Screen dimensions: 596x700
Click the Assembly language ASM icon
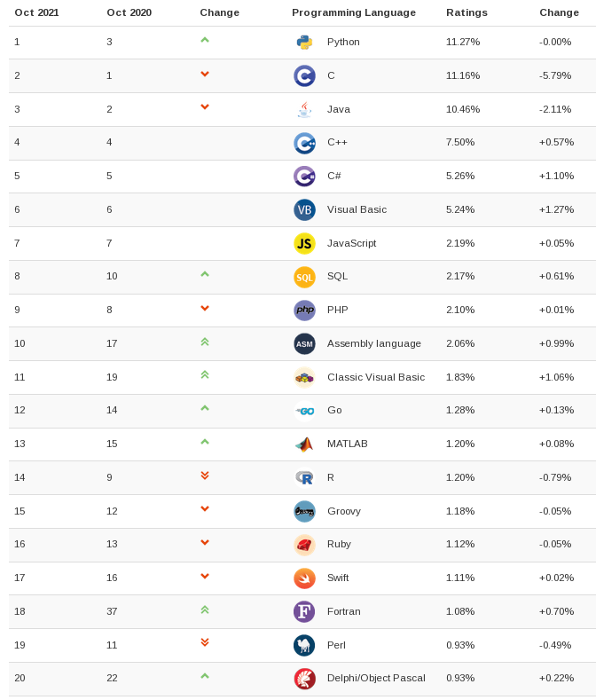304,344
